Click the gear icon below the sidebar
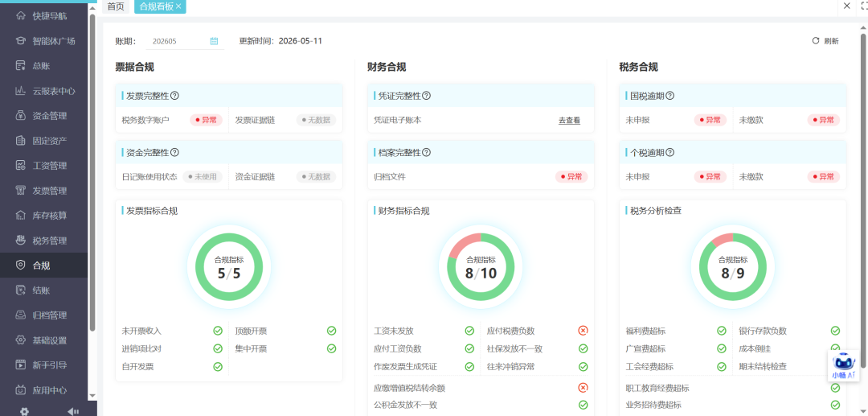 [24, 411]
